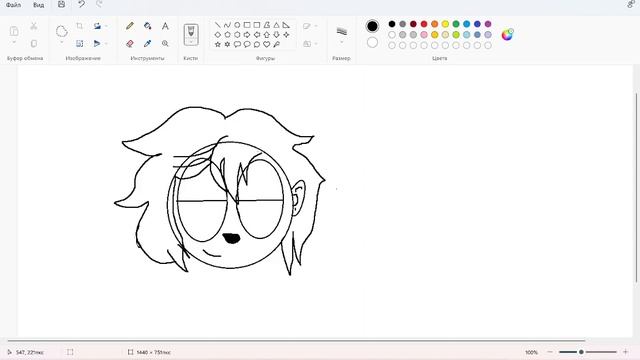Click the Undo arrow

(81, 4)
